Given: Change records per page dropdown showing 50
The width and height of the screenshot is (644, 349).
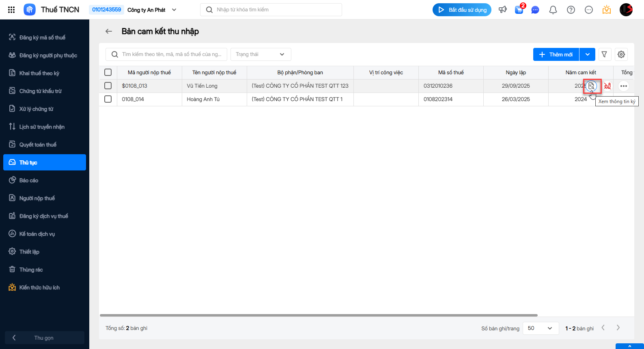Looking at the screenshot, I should coord(540,328).
